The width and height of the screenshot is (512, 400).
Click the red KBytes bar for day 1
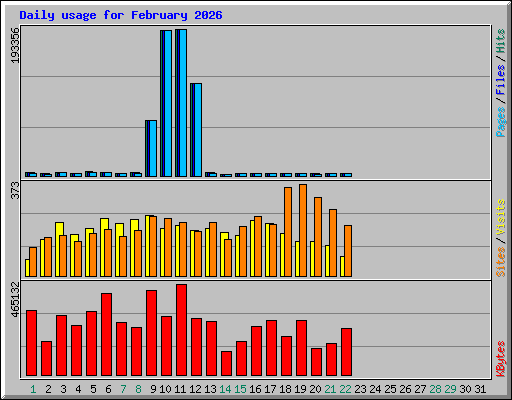32,343
